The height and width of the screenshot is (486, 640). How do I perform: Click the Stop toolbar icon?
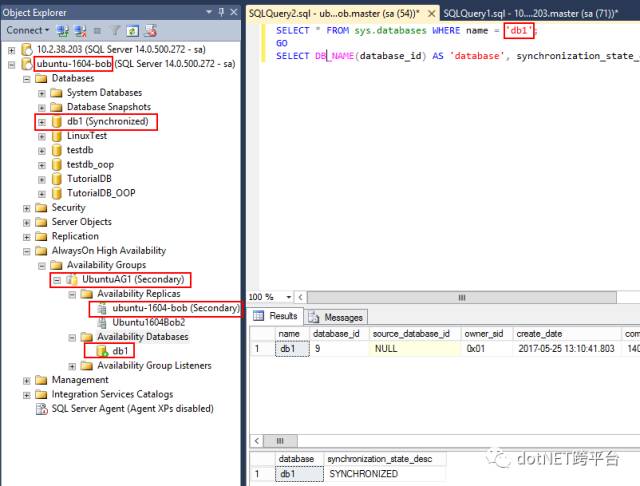coord(98,31)
